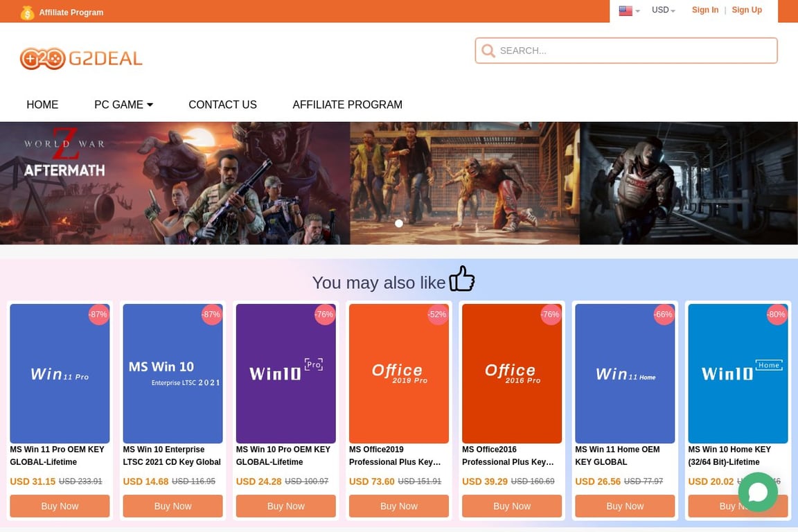This screenshot has height=532, width=798.
Task: Expand the PC GAME menu dropdown
Action: coord(124,105)
